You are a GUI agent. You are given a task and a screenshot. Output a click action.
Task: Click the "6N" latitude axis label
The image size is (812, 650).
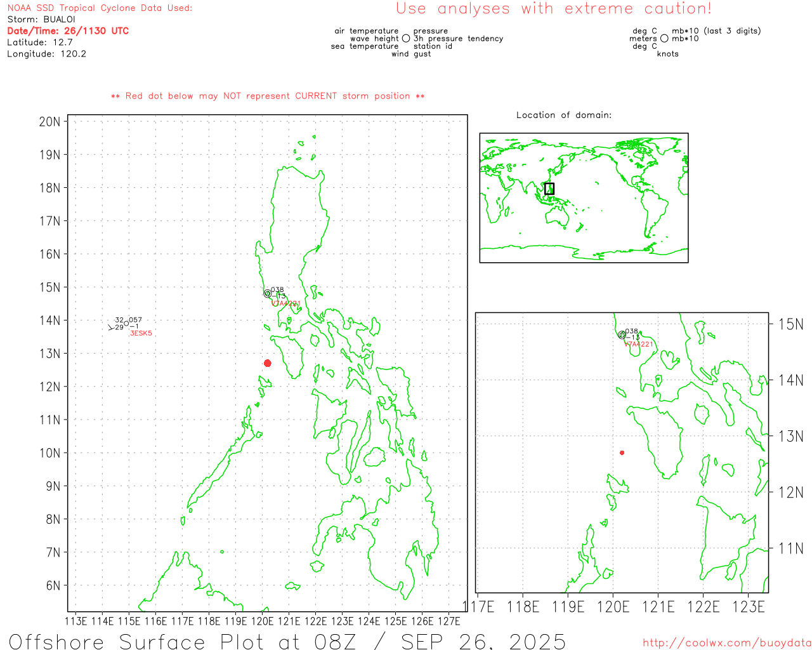tap(53, 585)
